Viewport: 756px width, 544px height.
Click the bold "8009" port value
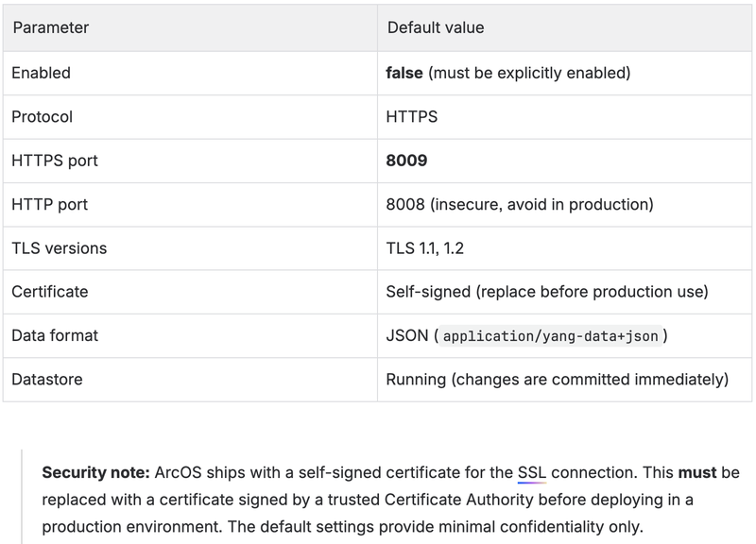(406, 161)
